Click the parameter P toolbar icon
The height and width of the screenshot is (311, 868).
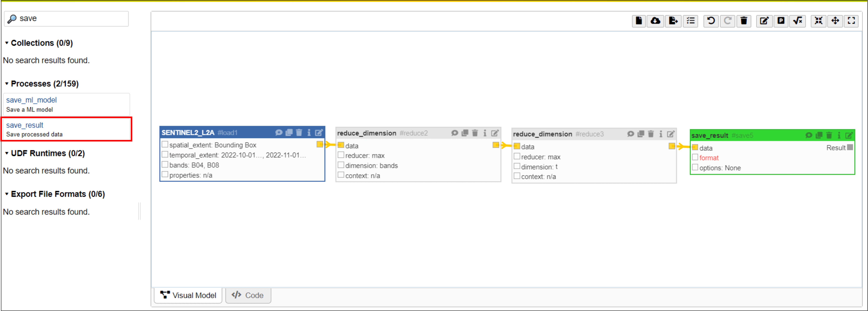click(x=781, y=21)
